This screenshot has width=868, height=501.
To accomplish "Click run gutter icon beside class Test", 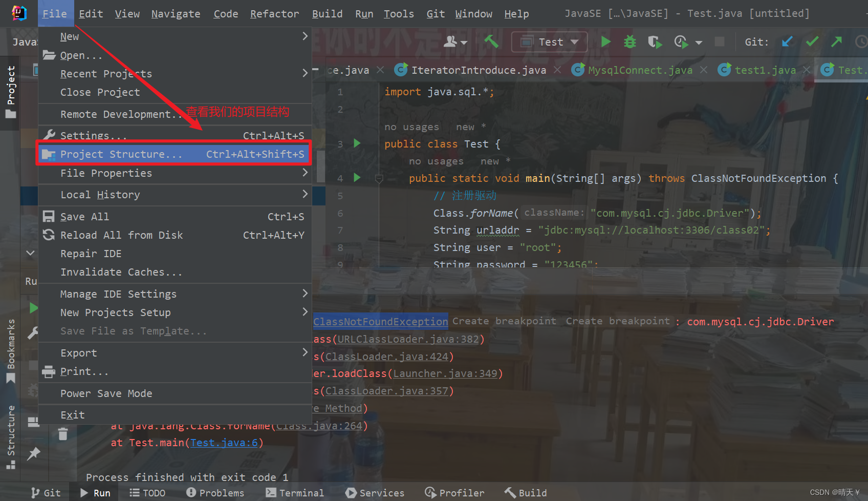I will pos(357,143).
